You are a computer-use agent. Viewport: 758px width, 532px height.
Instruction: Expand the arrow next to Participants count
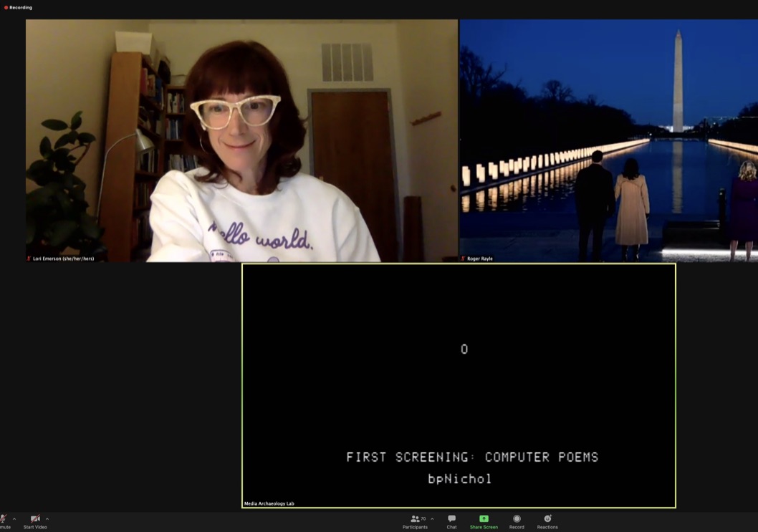pos(432,519)
